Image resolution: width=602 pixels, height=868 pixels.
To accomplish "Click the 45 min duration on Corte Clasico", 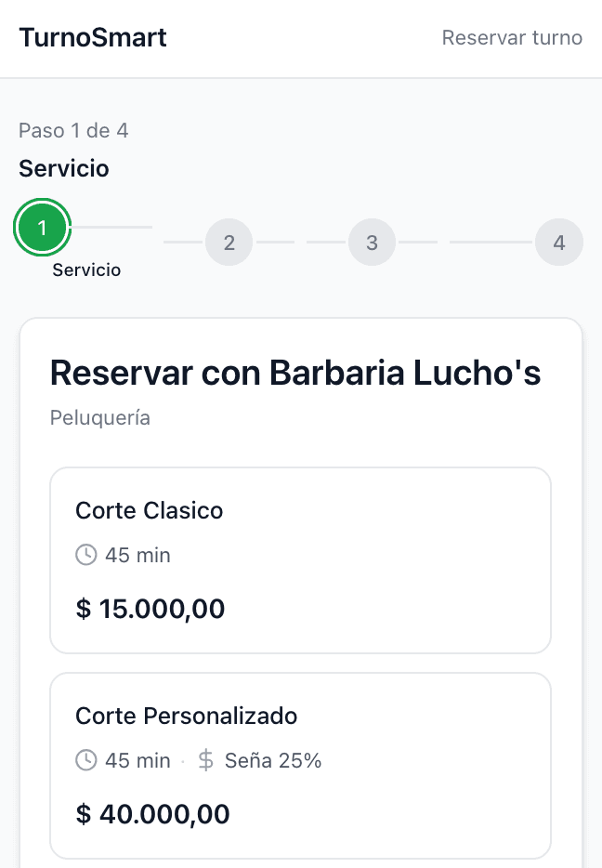I will pos(137,555).
